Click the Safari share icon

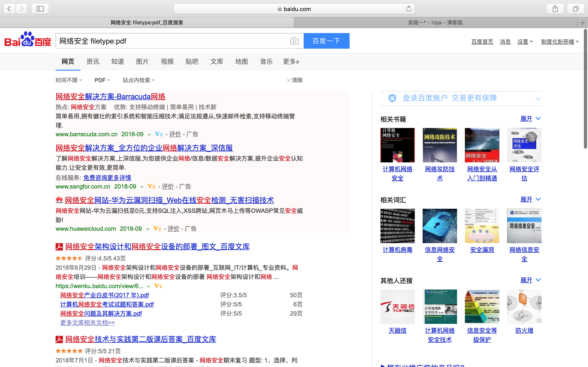coord(555,9)
